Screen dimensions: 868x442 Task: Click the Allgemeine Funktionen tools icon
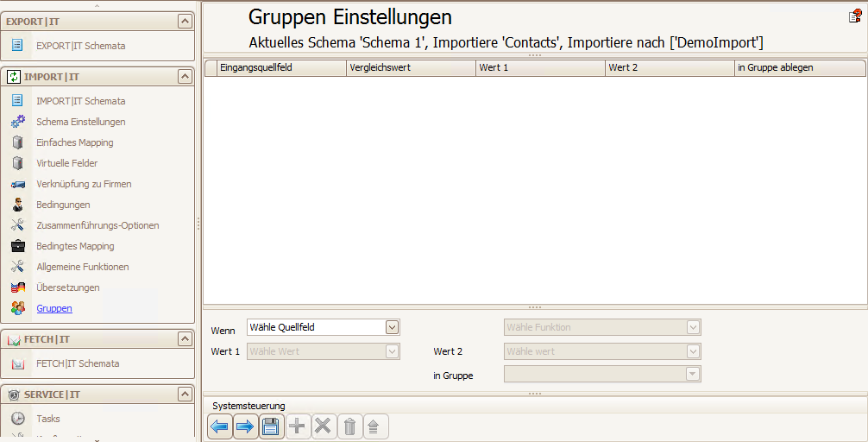pyautogui.click(x=18, y=267)
